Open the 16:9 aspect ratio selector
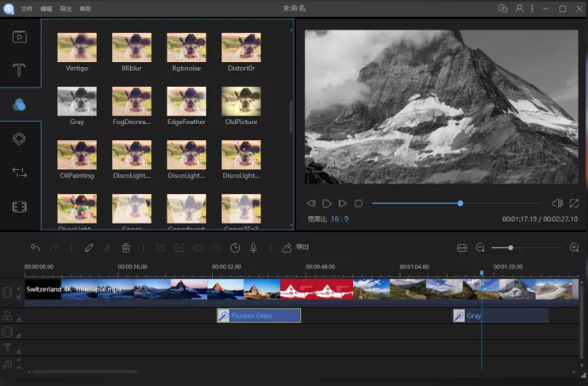This screenshot has width=588, height=386. tap(339, 219)
